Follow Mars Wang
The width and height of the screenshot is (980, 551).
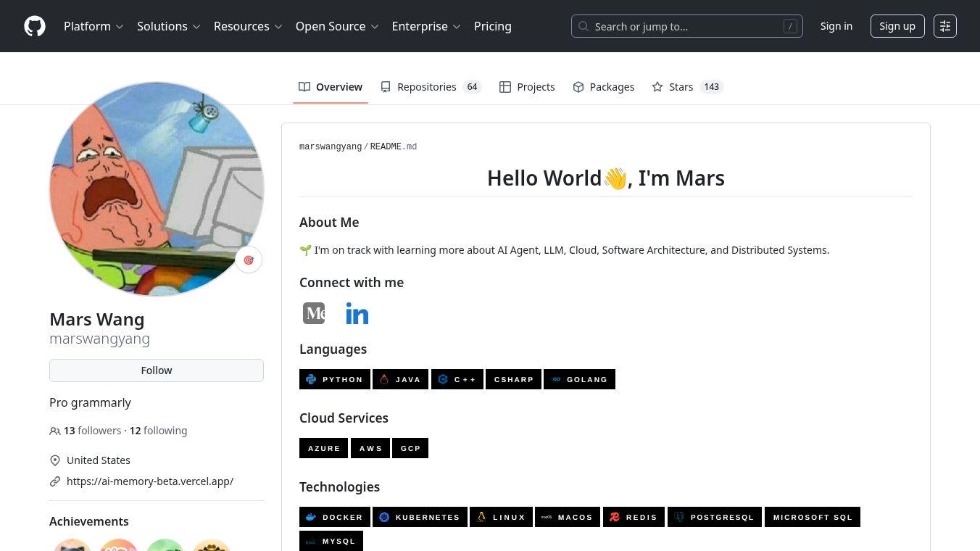tap(157, 370)
